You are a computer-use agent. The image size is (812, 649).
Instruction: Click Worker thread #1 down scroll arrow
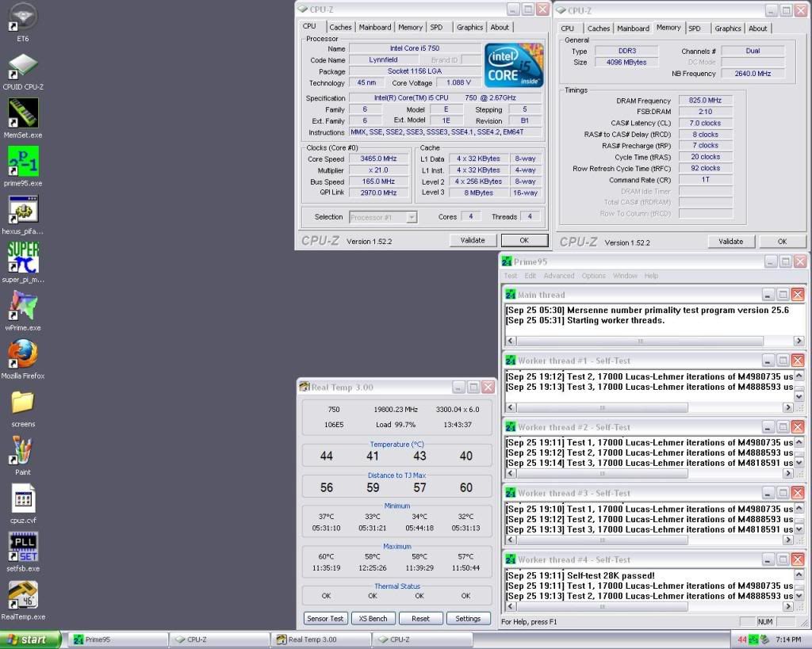coord(799,397)
